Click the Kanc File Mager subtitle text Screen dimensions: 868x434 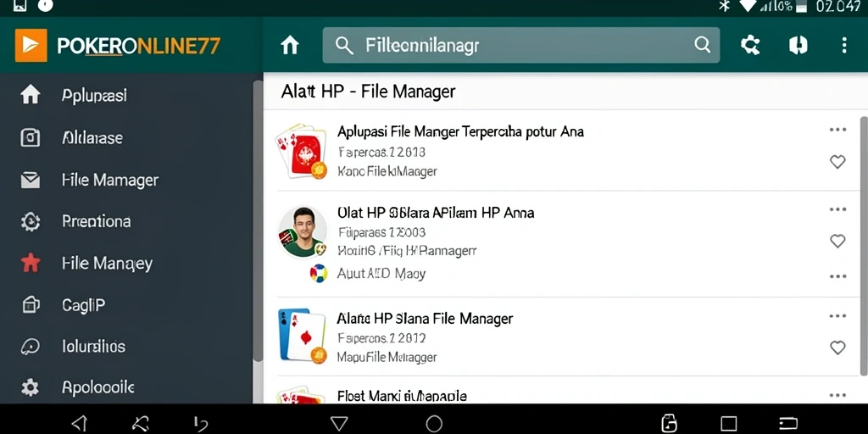(387, 171)
